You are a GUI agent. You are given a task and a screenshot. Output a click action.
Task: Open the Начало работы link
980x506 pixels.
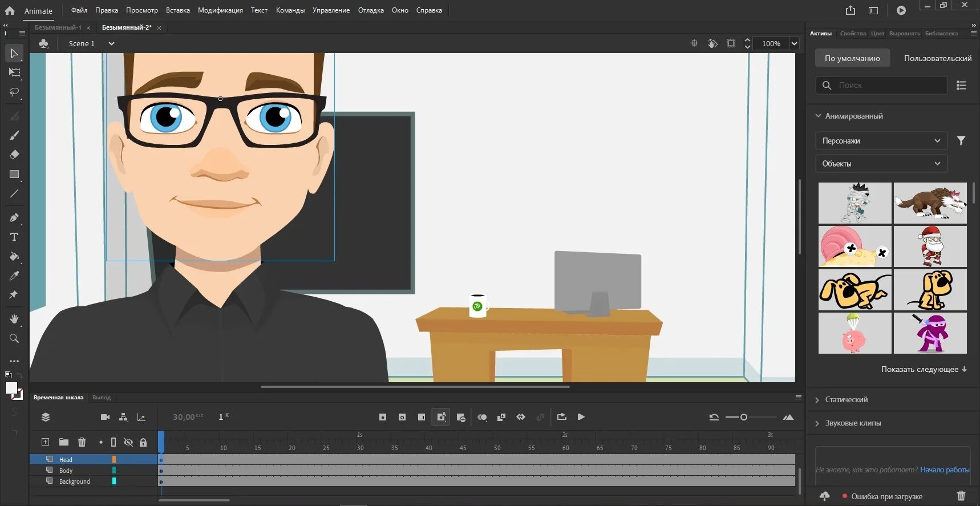point(945,470)
